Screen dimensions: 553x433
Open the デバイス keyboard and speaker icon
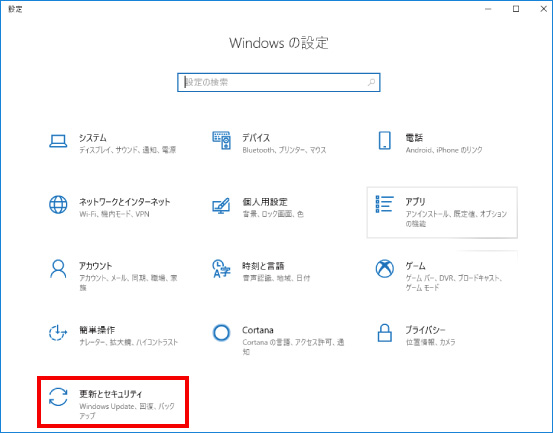point(221,140)
